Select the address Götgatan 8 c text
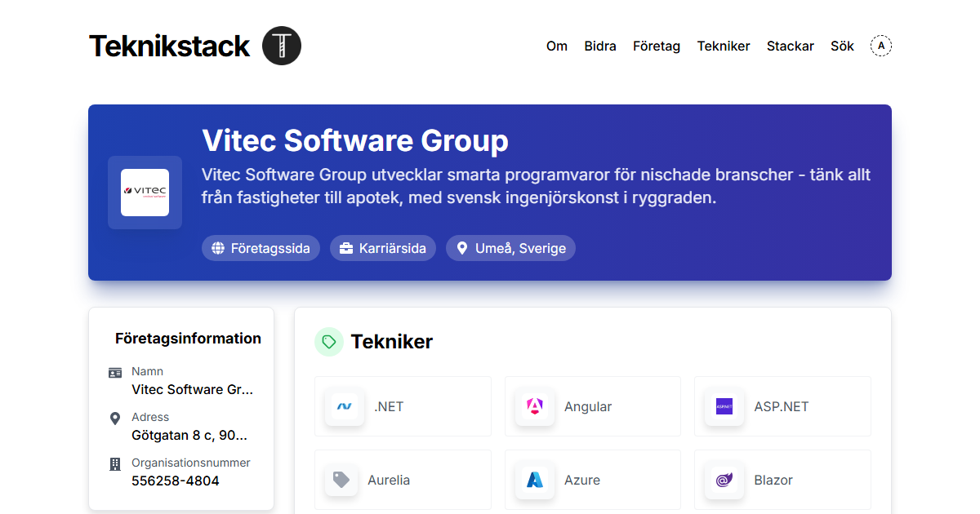Image resolution: width=980 pixels, height=514 pixels. (x=189, y=436)
